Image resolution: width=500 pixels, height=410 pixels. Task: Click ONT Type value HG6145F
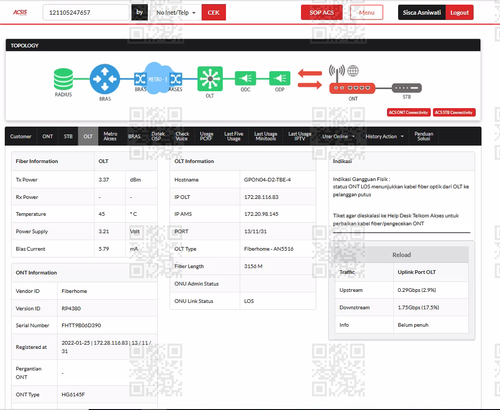pos(73,395)
